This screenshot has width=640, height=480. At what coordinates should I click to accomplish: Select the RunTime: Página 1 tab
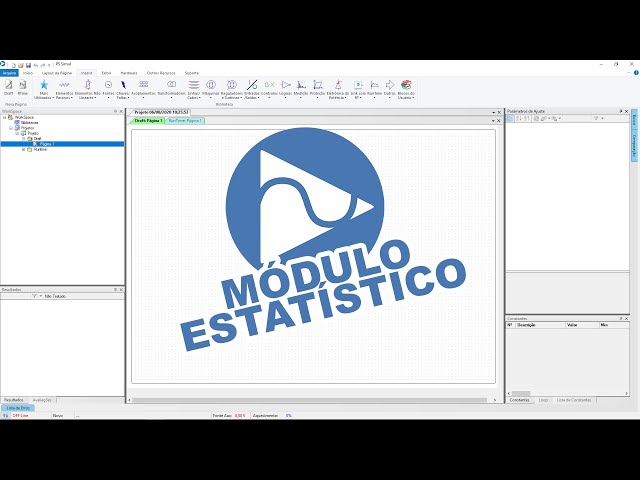(x=184, y=121)
